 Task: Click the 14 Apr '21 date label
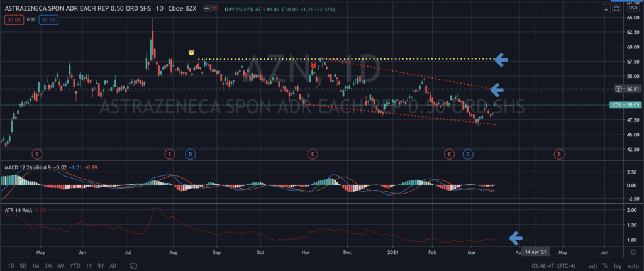[536, 250]
